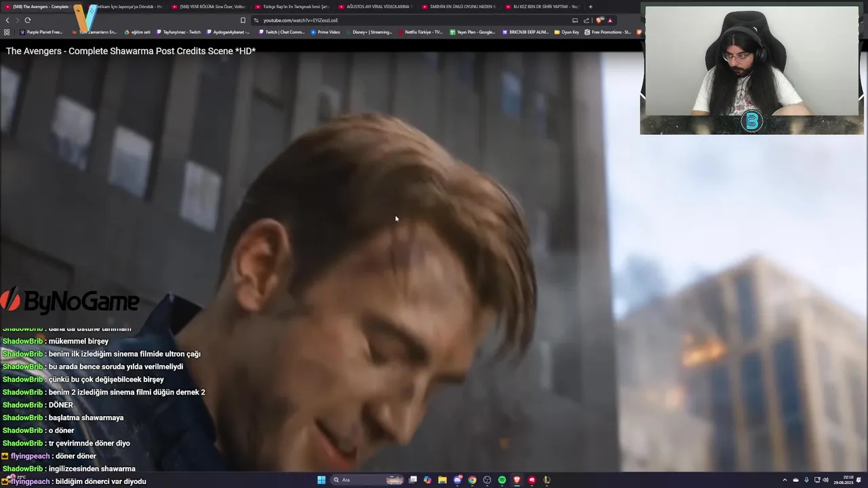Open the eğitim seti bookmark
This screenshot has height=488, width=868.
(137, 32)
